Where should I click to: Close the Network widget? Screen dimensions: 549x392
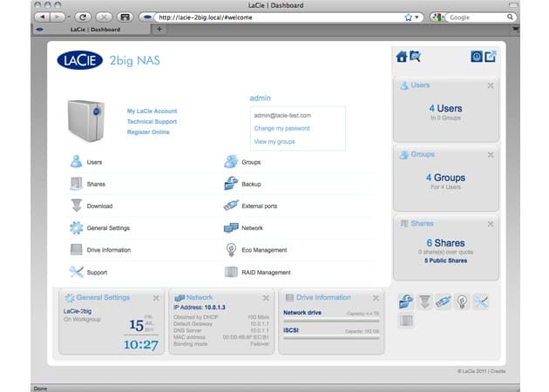click(266, 298)
